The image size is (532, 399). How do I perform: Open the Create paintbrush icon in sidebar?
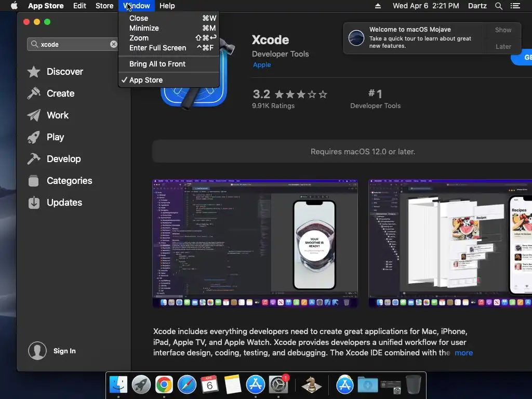[34, 94]
